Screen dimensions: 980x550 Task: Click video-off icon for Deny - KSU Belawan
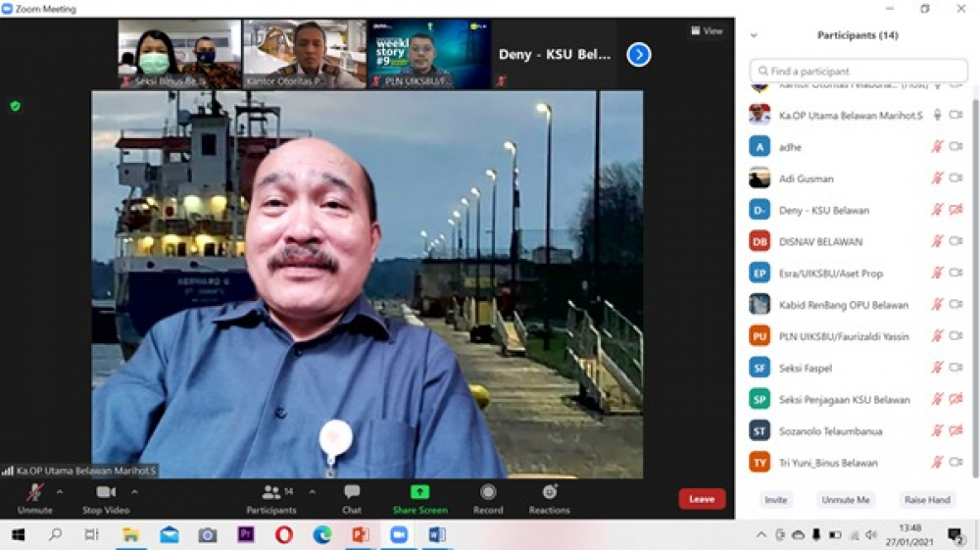pyautogui.click(x=955, y=210)
